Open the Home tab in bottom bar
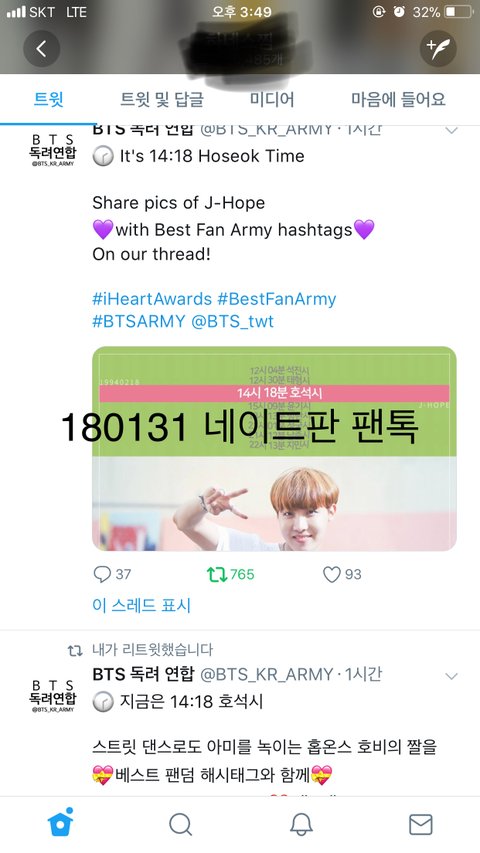The image size is (480, 853). 60,823
